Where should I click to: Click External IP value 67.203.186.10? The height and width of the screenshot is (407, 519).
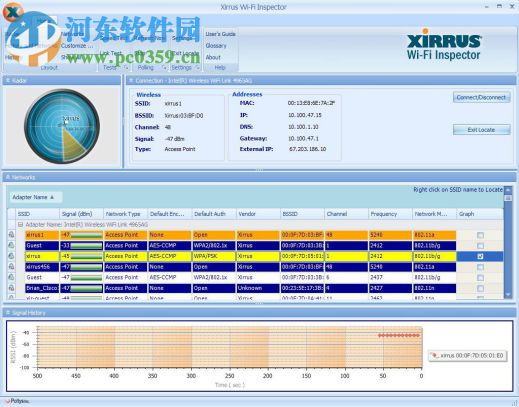(307, 149)
